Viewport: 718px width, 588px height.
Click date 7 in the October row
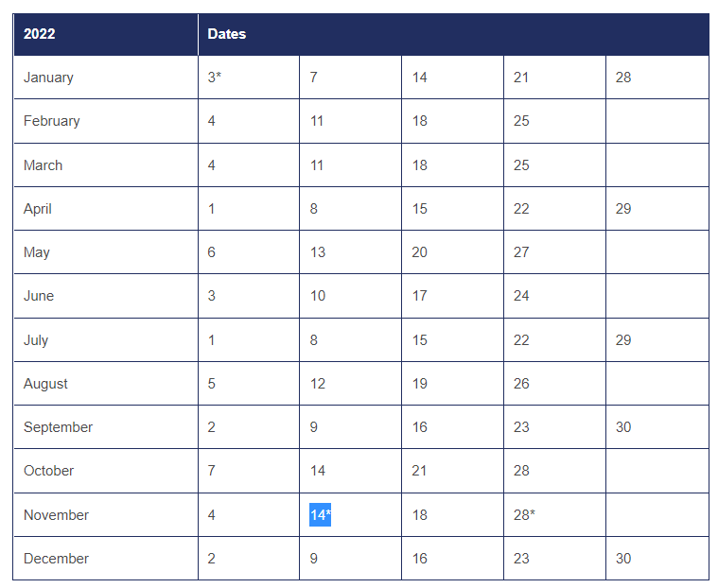click(212, 471)
